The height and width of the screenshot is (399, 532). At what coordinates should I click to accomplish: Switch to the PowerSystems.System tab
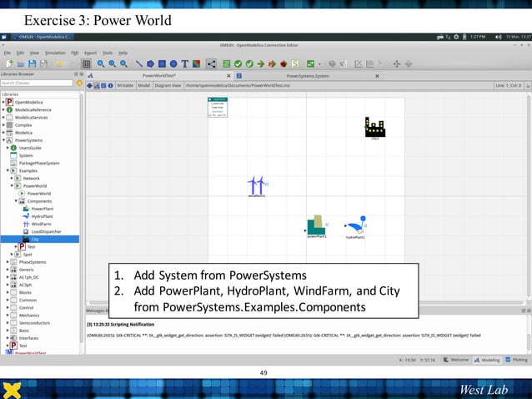309,75
